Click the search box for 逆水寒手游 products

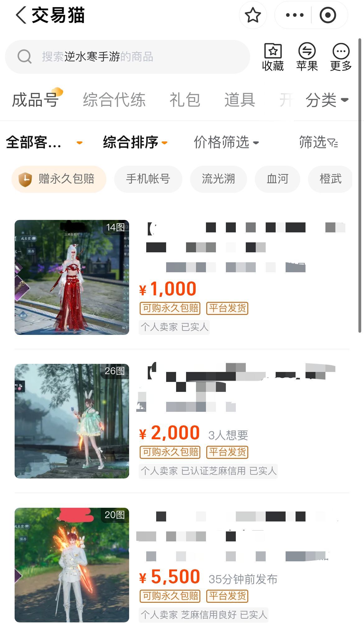(x=128, y=57)
